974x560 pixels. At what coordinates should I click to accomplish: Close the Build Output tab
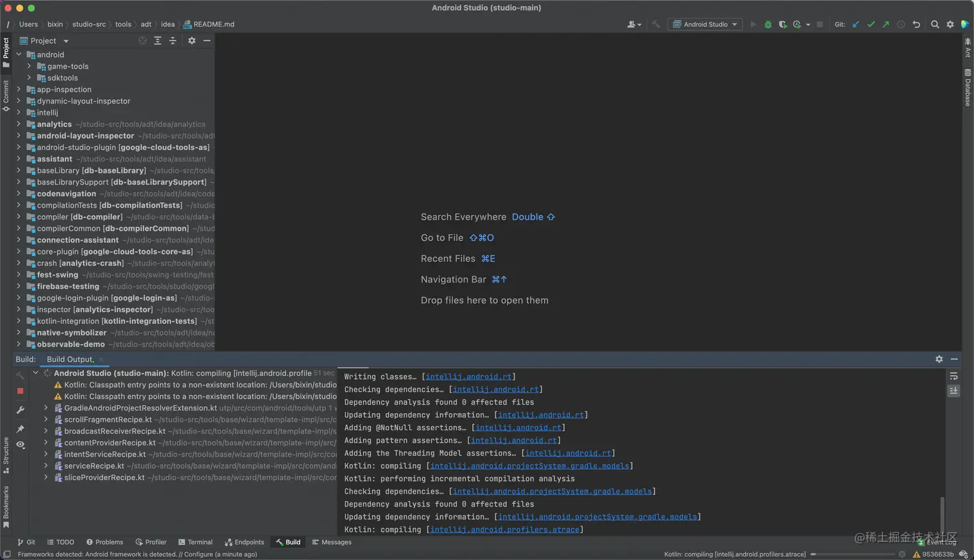(101, 360)
